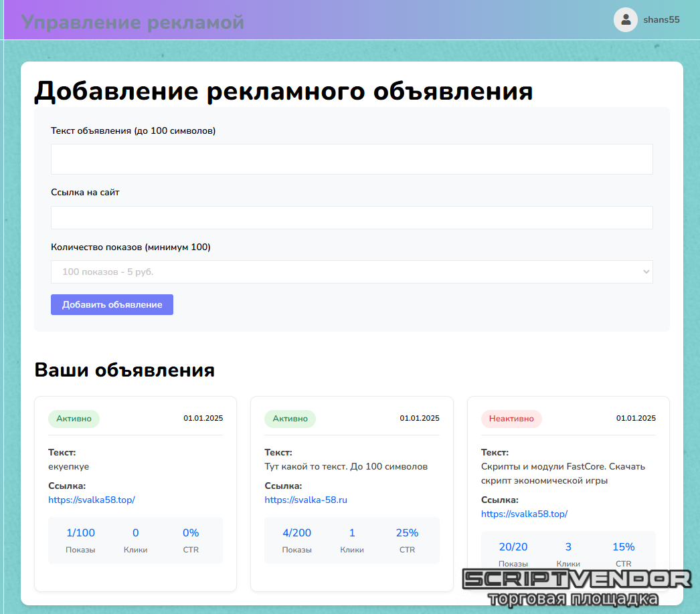Screen dimensions: 700x614
Task: Select the 1/100 показы counter
Action: click(x=80, y=533)
